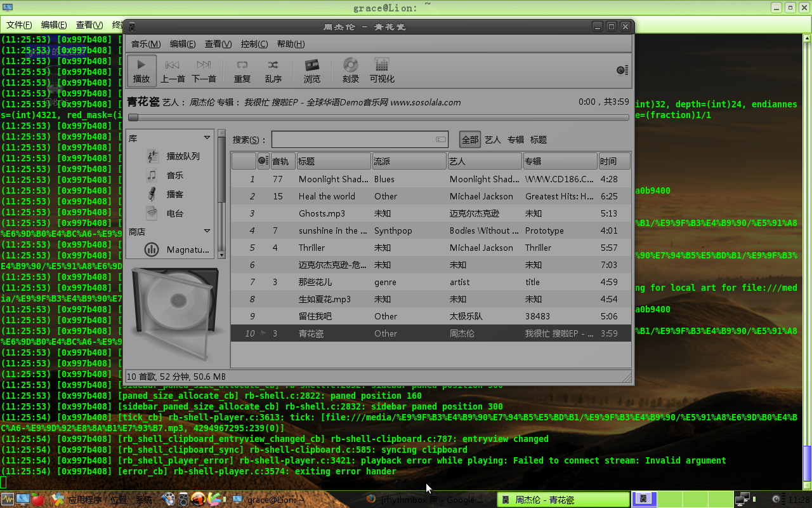Select the track Heal the world

coord(327,196)
